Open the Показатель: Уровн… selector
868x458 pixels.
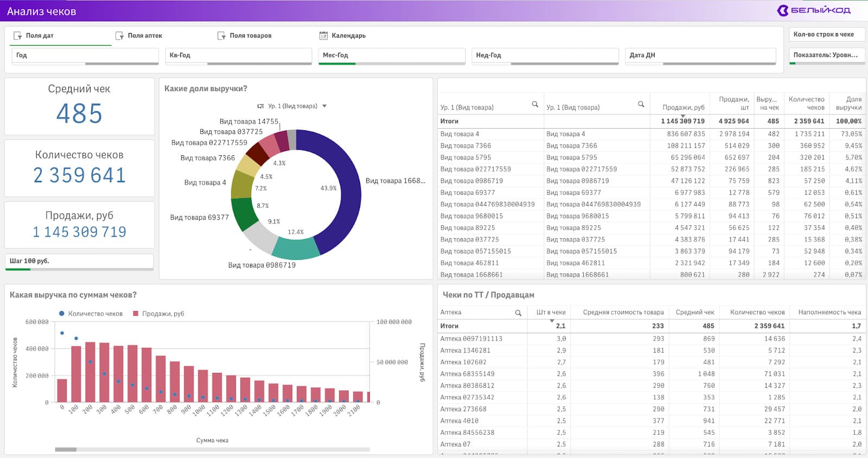pos(826,55)
